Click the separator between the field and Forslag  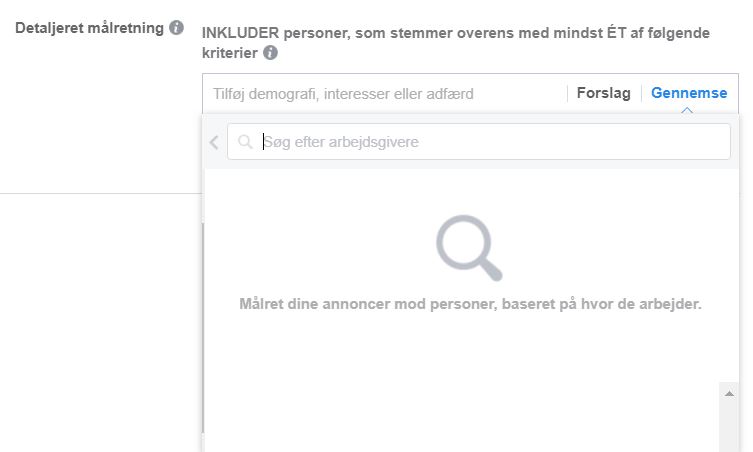[x=569, y=93]
